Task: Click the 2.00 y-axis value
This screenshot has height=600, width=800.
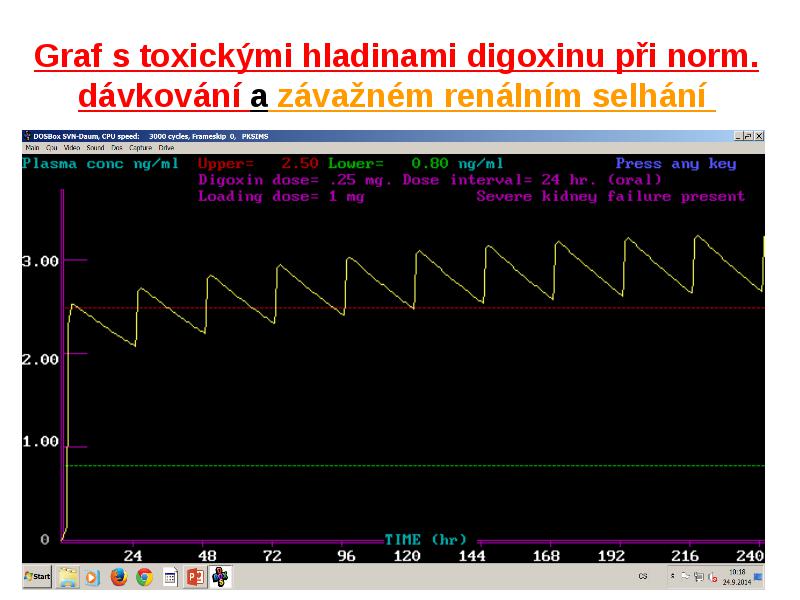Action: [41, 360]
